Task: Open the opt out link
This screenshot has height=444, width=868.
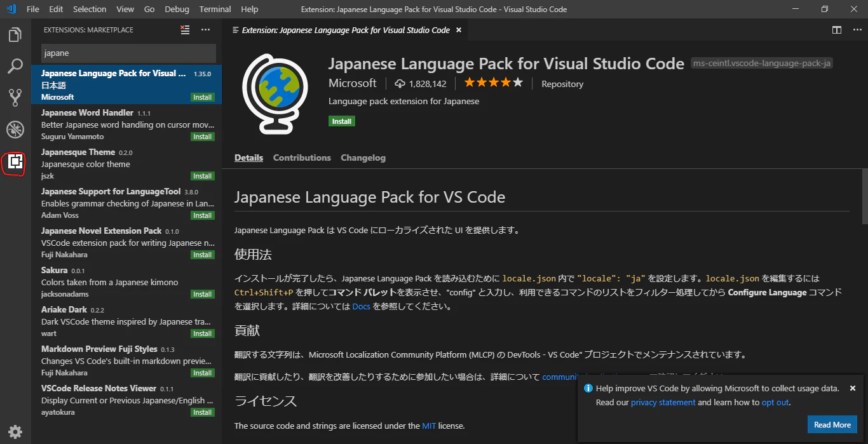Action: (775, 402)
